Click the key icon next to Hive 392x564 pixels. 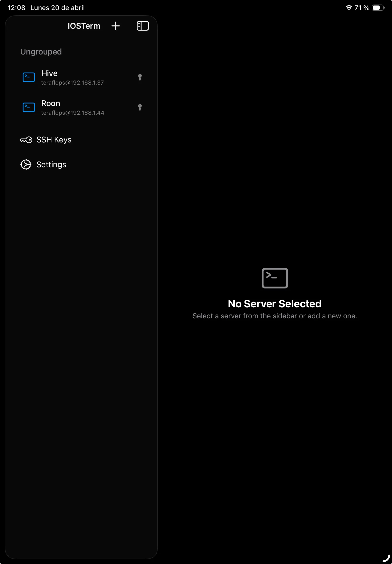tap(140, 77)
